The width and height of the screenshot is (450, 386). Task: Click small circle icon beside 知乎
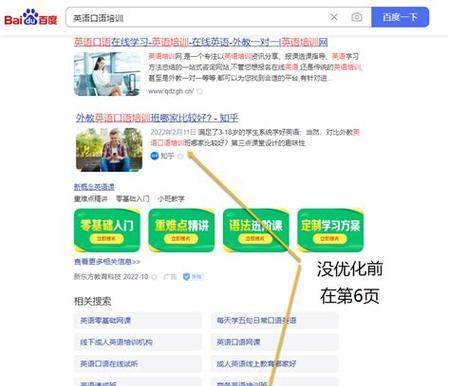click(180, 156)
